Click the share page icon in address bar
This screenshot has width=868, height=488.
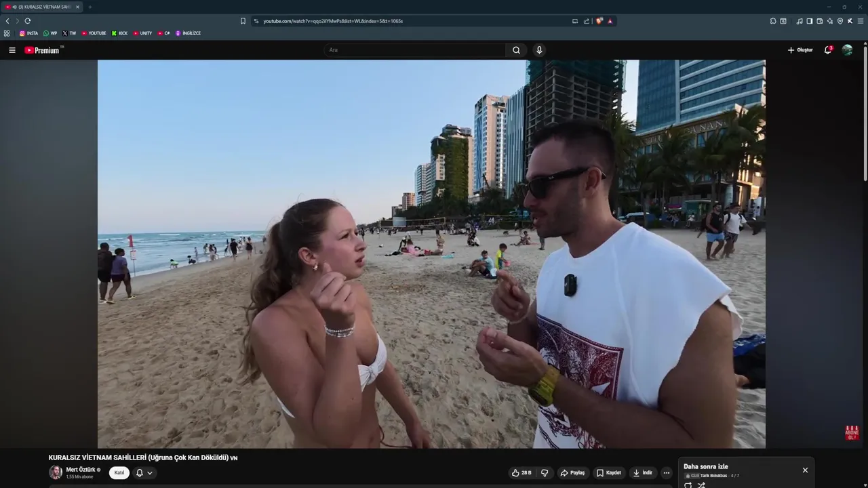click(x=587, y=21)
